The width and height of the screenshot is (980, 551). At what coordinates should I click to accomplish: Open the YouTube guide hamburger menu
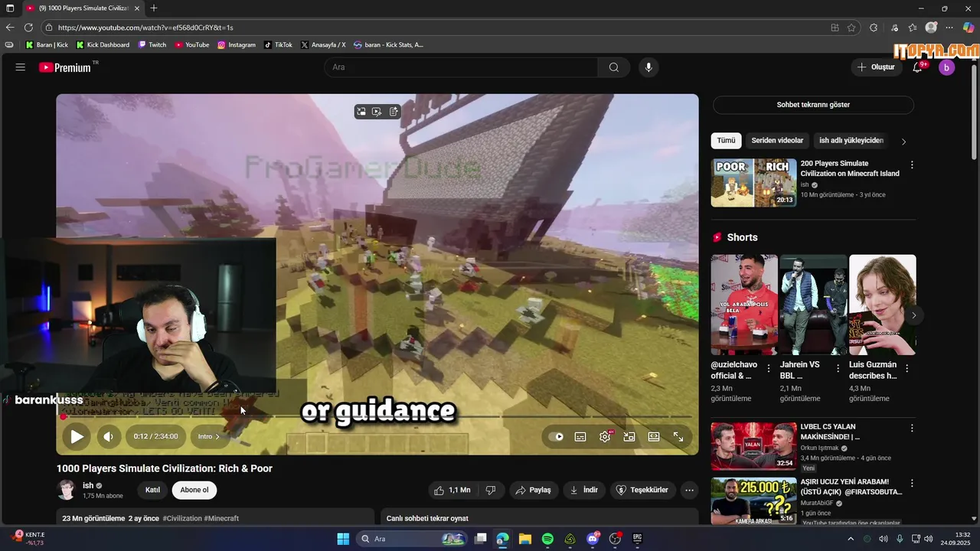[21, 67]
